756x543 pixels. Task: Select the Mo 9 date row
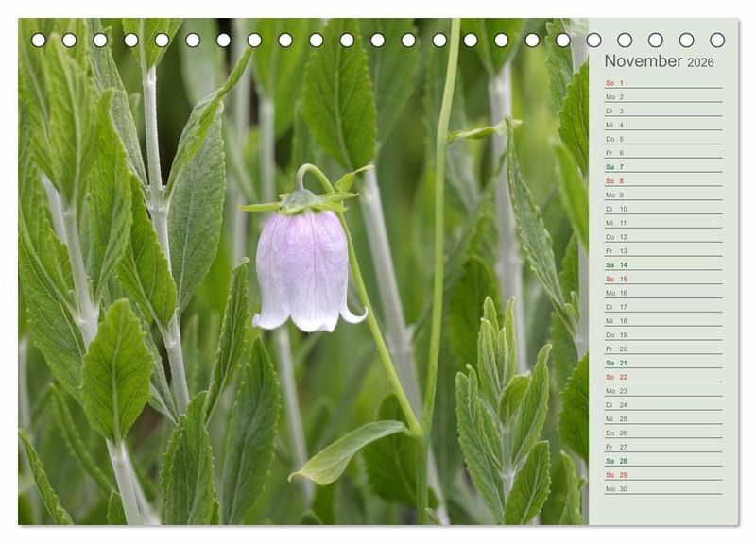coord(663,195)
